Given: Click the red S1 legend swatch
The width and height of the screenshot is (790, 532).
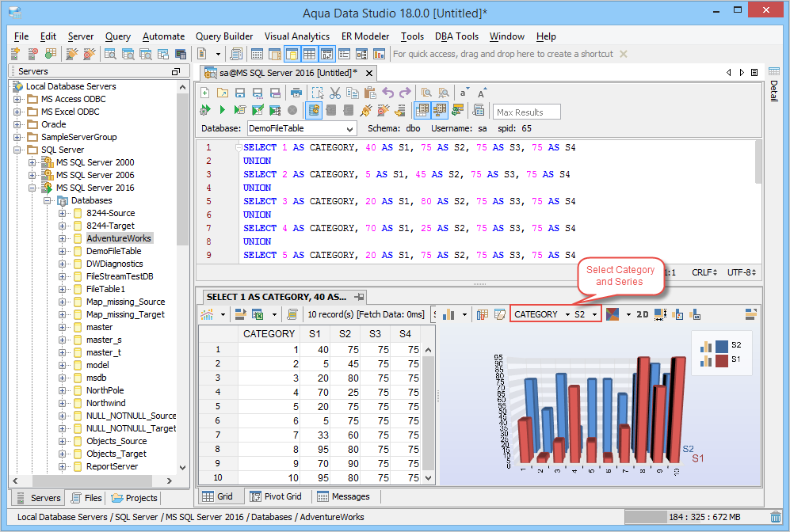Looking at the screenshot, I should tap(722, 360).
